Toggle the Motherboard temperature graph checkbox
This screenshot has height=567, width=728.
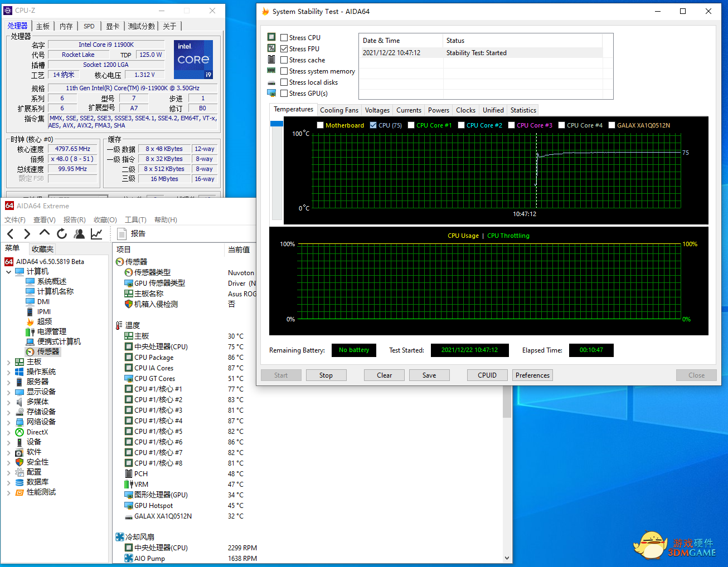[x=321, y=125]
